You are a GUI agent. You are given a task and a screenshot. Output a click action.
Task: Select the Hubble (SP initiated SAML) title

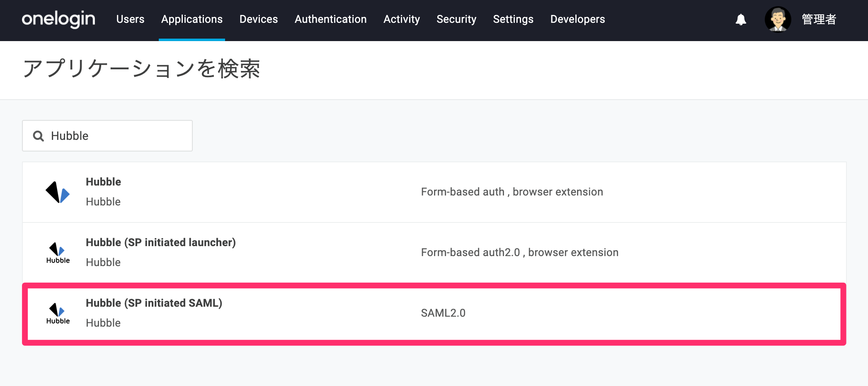154,303
